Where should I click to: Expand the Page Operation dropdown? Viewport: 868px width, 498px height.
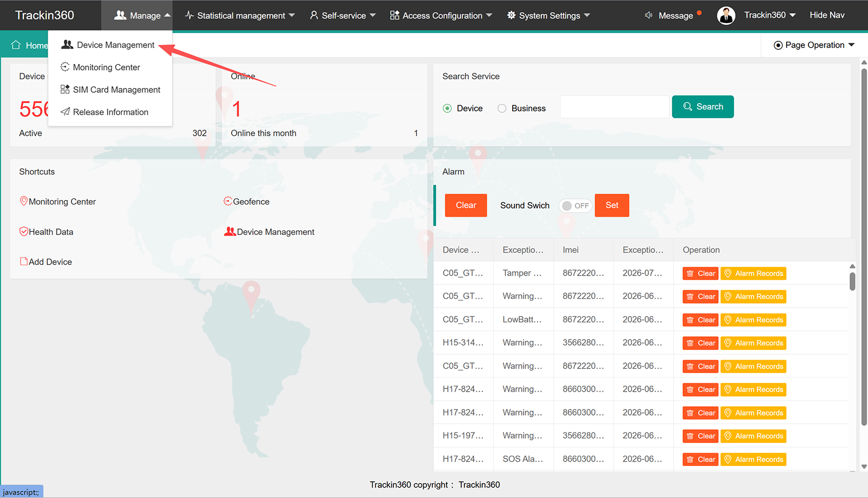point(814,45)
